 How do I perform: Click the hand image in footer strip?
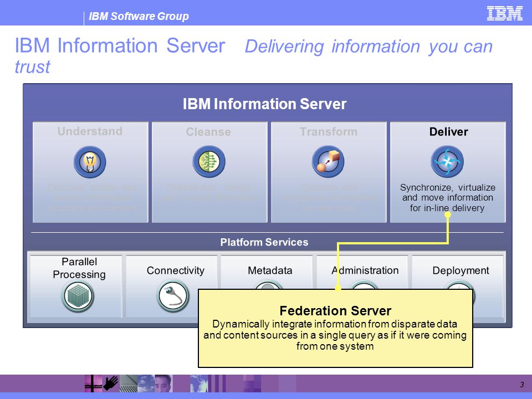pyautogui.click(x=111, y=383)
